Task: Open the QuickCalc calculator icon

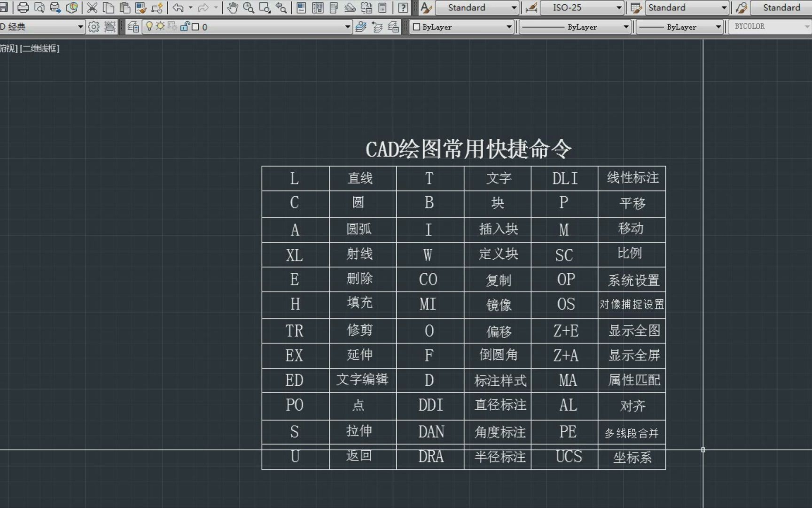Action: (383, 8)
